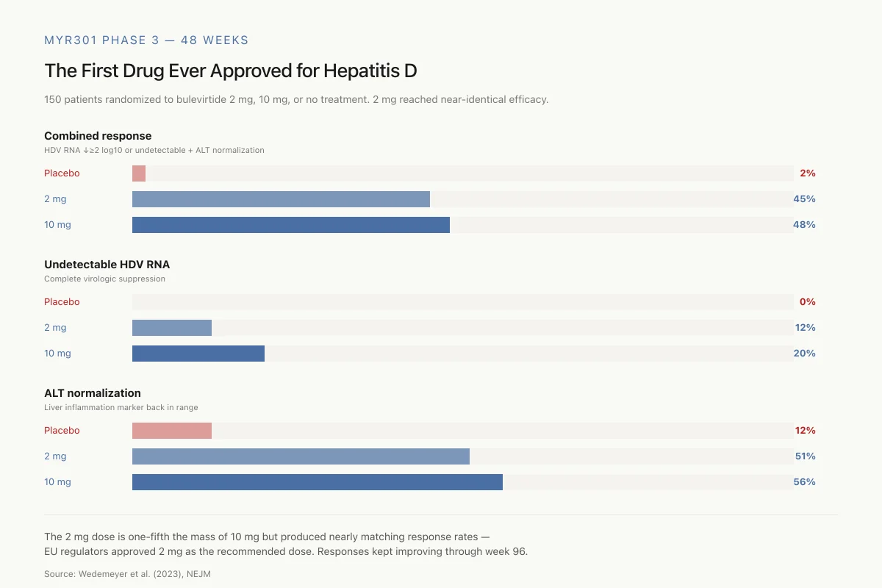Viewport: 882px width, 588px height.
Task: Select the 10 mg ALT normalization bar
Action: (x=318, y=482)
